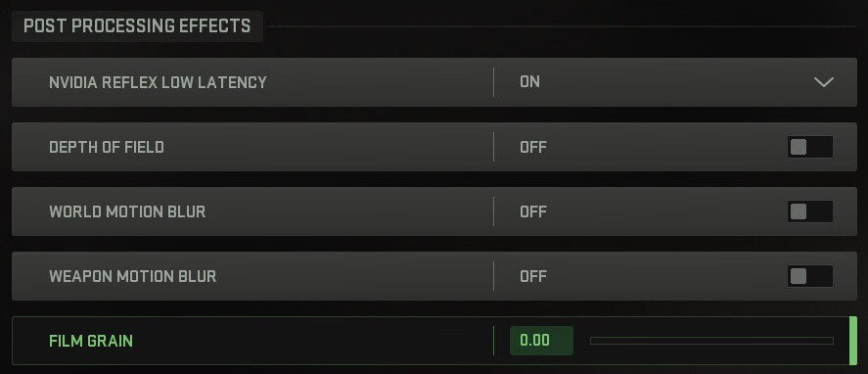Set Film Grain slider to its maximum end

832,341
